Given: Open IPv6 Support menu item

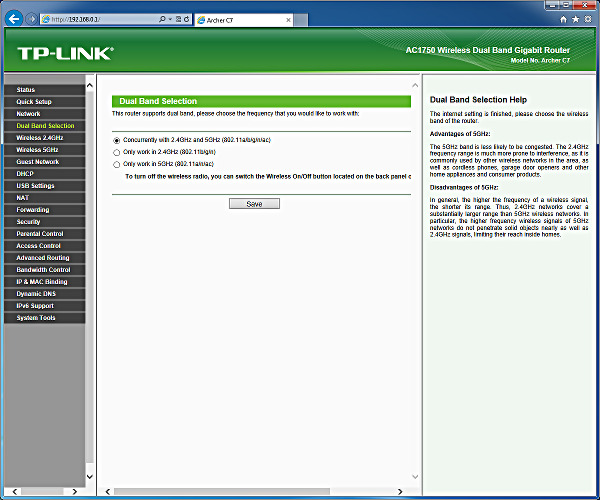Looking at the screenshot, I should pyautogui.click(x=45, y=306).
